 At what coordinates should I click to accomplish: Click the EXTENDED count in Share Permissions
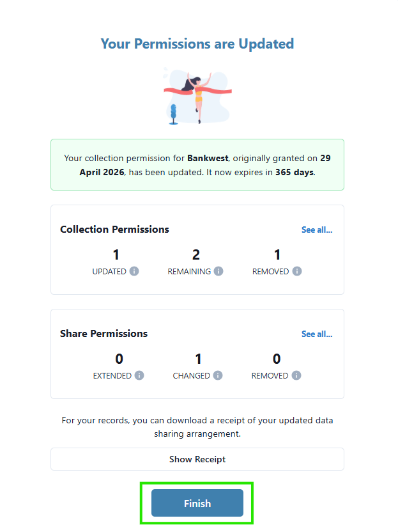[x=119, y=359]
